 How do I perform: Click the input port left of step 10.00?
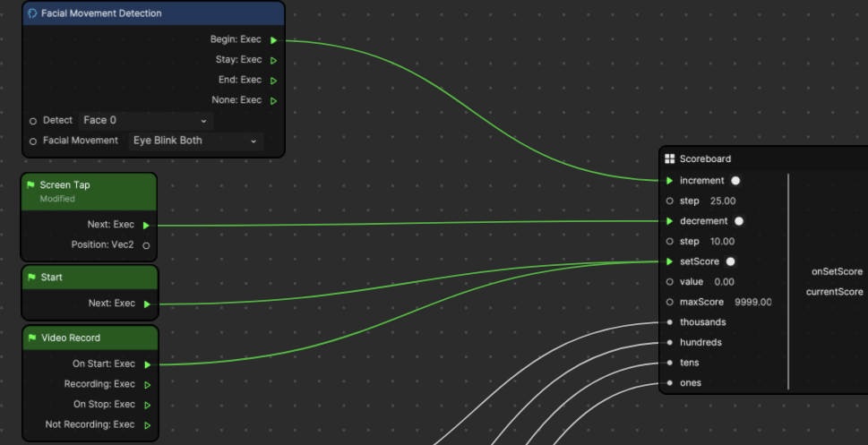pyautogui.click(x=670, y=242)
